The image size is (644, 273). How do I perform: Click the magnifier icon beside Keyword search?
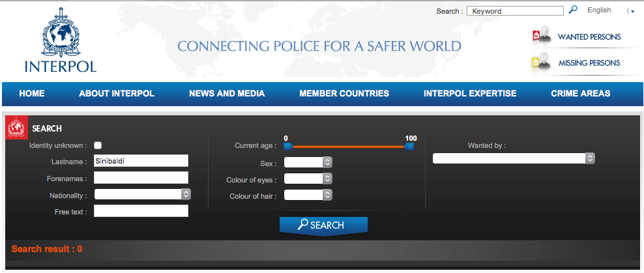point(573,10)
